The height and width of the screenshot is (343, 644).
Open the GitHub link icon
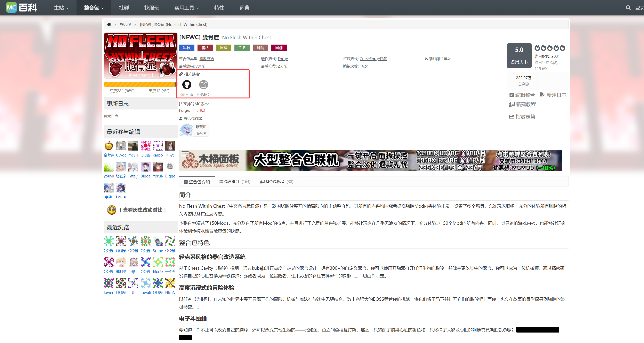pyautogui.click(x=187, y=85)
